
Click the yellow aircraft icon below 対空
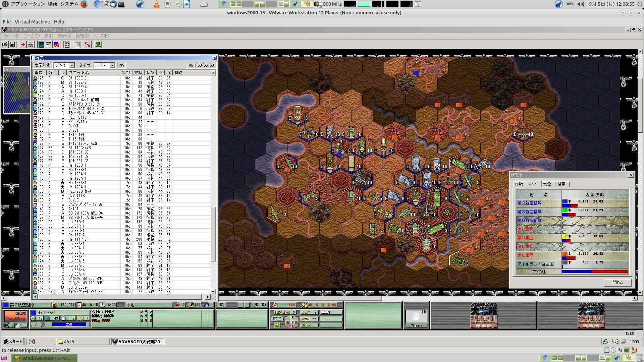tap(277, 325)
